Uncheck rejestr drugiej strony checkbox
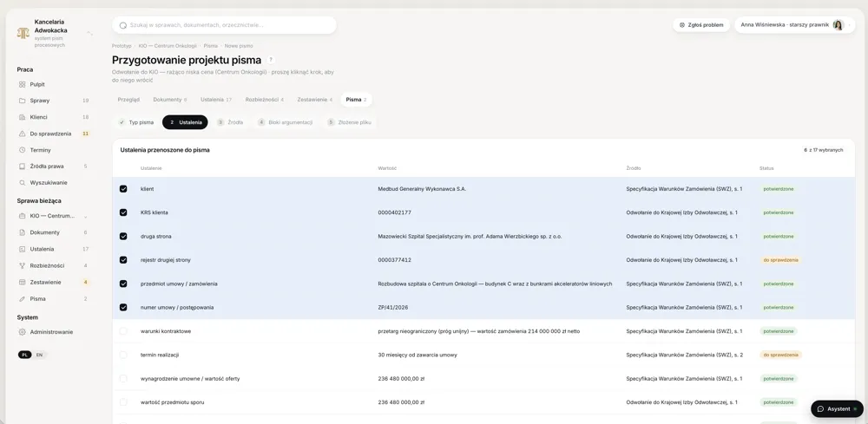 click(123, 260)
